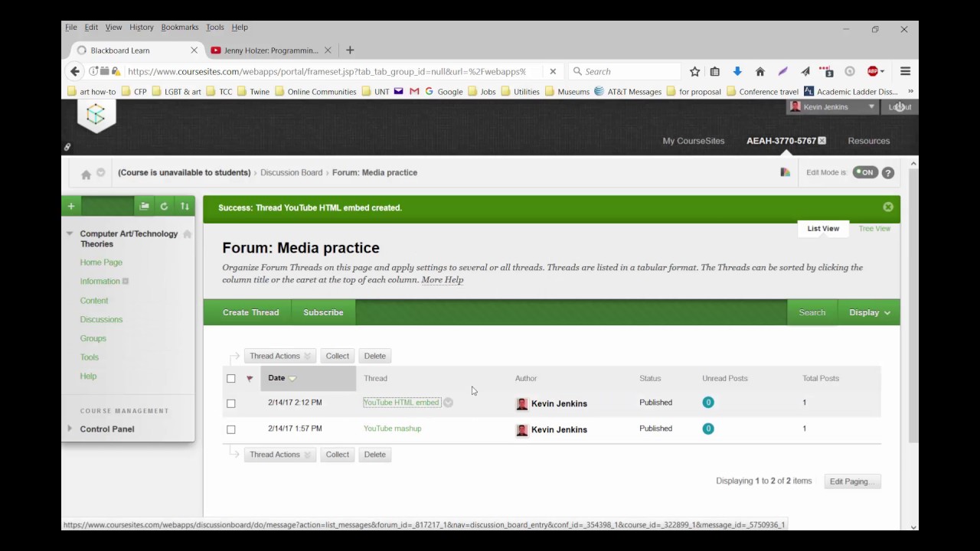Open the More Help link
The image size is (980, 551).
pyautogui.click(x=443, y=280)
